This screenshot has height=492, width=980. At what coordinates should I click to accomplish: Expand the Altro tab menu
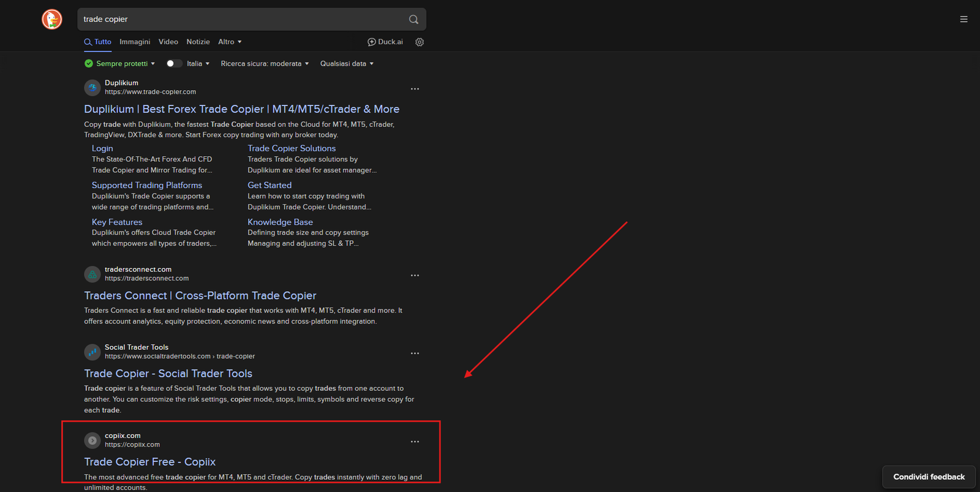pyautogui.click(x=230, y=42)
